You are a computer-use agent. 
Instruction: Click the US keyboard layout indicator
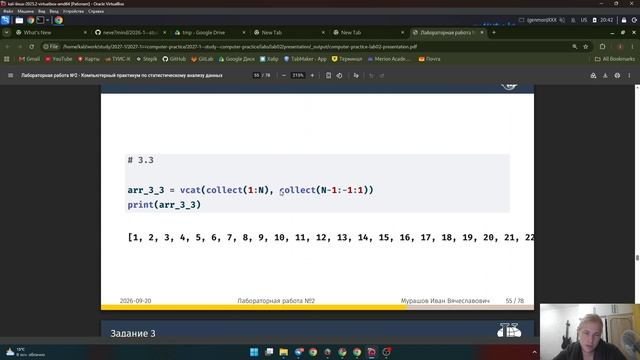(x=584, y=20)
